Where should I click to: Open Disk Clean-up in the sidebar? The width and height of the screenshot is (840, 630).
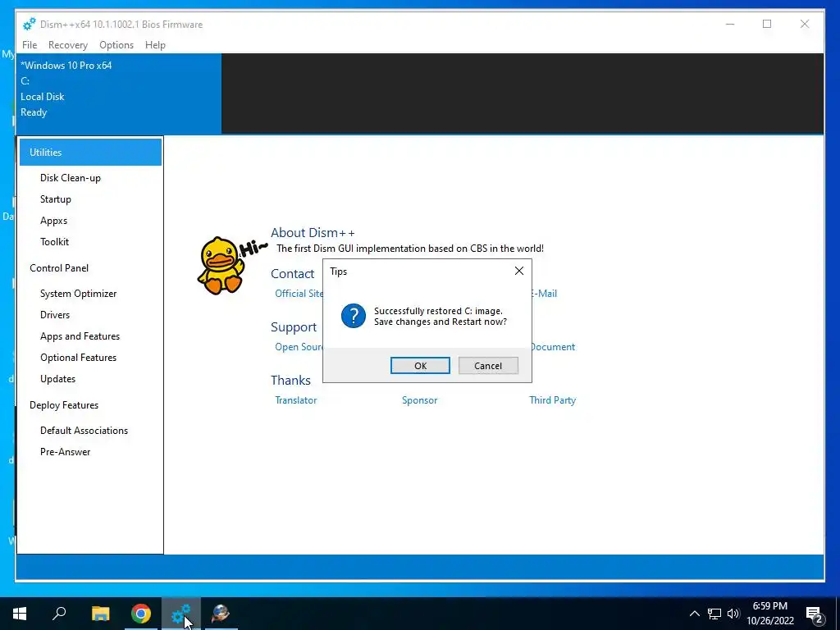click(x=71, y=178)
